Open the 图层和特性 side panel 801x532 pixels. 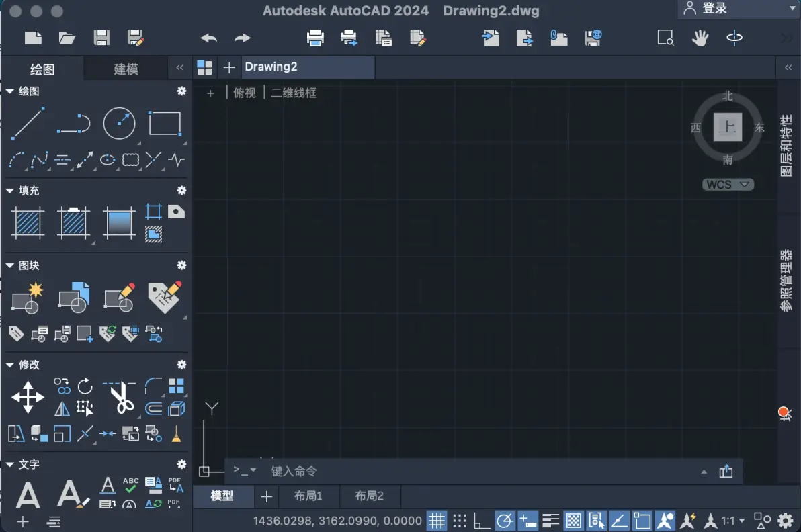(786, 146)
